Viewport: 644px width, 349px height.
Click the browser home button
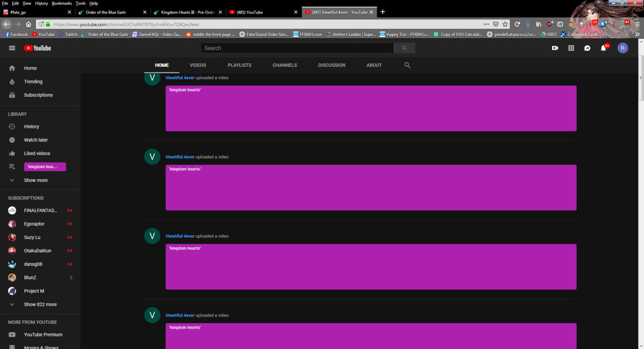point(29,24)
